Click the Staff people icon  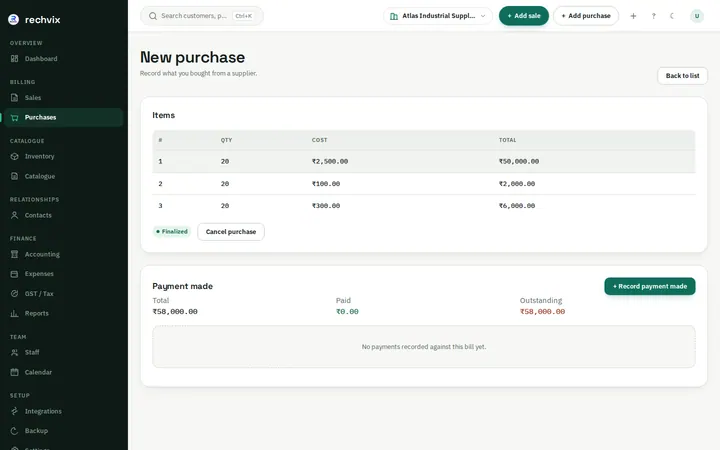click(x=15, y=353)
